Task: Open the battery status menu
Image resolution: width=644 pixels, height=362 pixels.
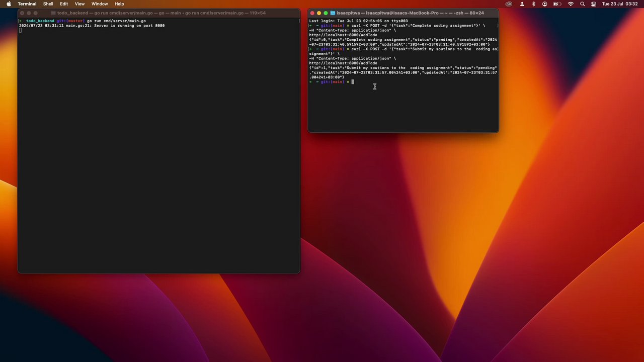Action: point(557,4)
